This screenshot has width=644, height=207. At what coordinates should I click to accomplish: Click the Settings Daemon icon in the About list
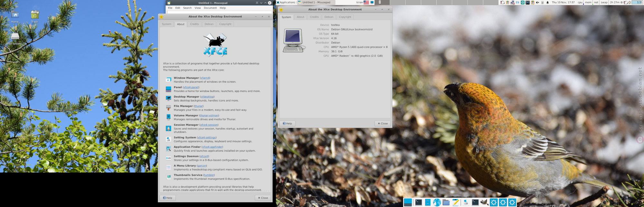(x=168, y=158)
